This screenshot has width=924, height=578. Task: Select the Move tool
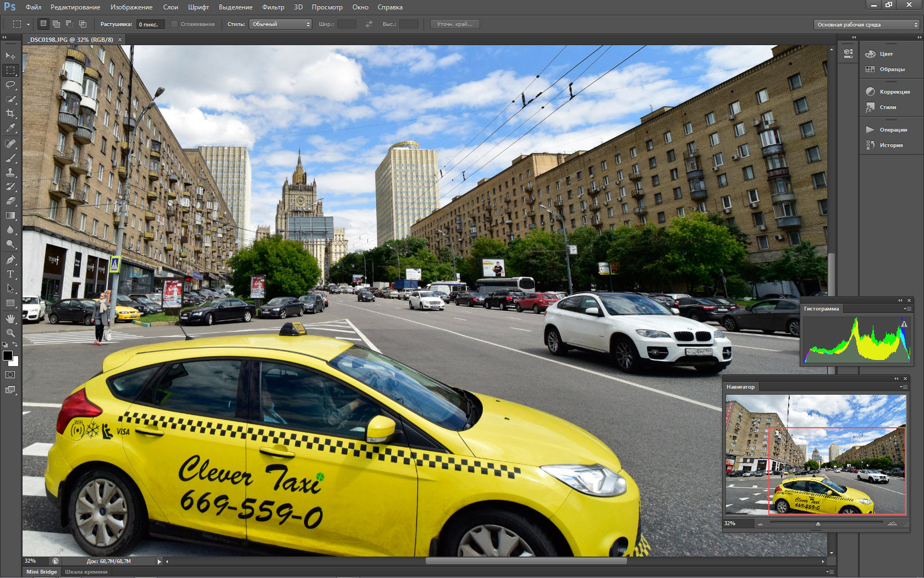(x=10, y=56)
